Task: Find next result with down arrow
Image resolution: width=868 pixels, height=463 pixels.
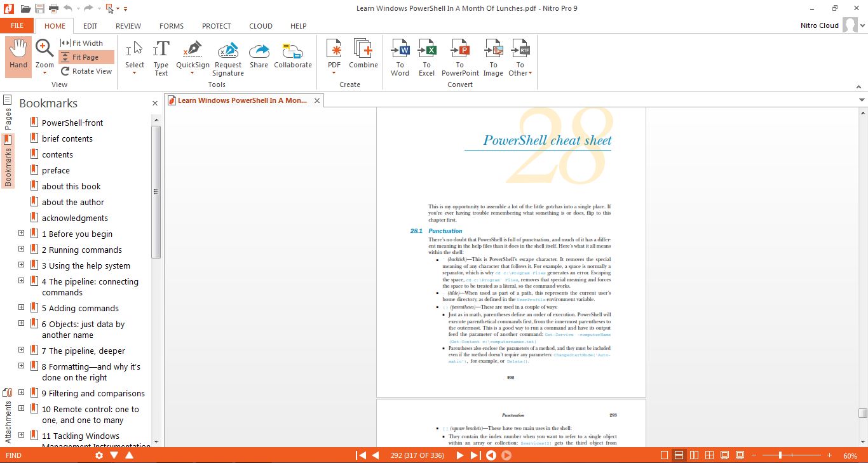Action: click(114, 455)
